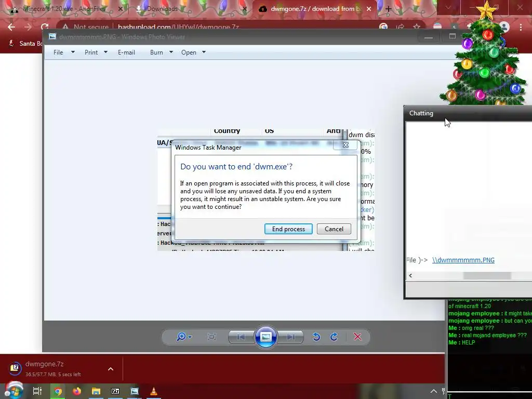This screenshot has height=399, width=532.
Task: Click the actual size fit icon
Action: (211, 337)
